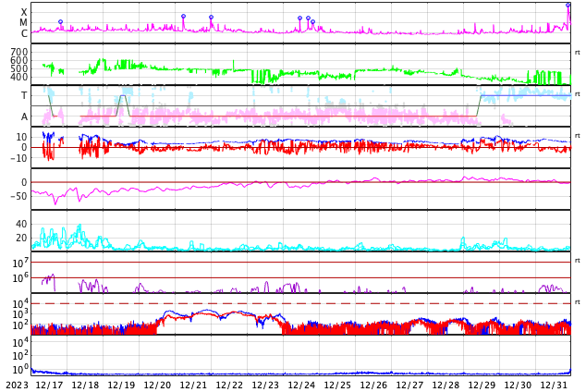The image size is (586, 392).
Task: Select the '12/31' date label
Action: coord(554,386)
